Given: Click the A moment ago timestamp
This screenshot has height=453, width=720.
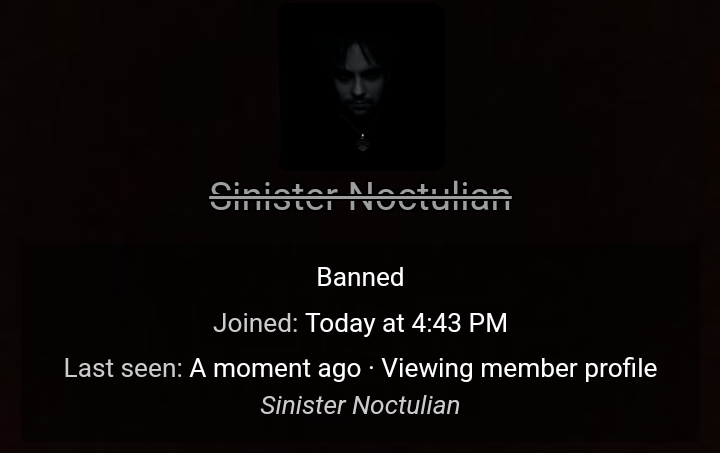Looking at the screenshot, I should coord(275,368).
